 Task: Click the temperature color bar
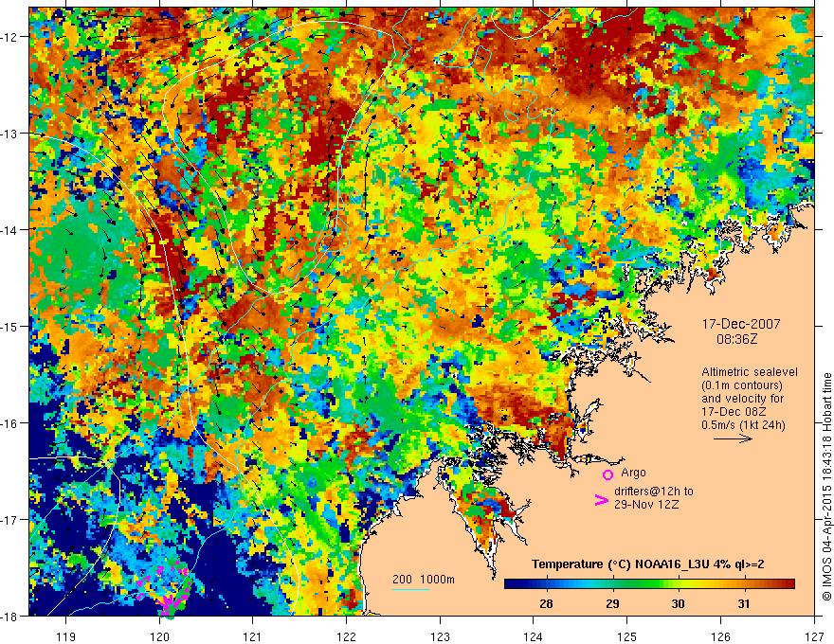tap(649, 584)
